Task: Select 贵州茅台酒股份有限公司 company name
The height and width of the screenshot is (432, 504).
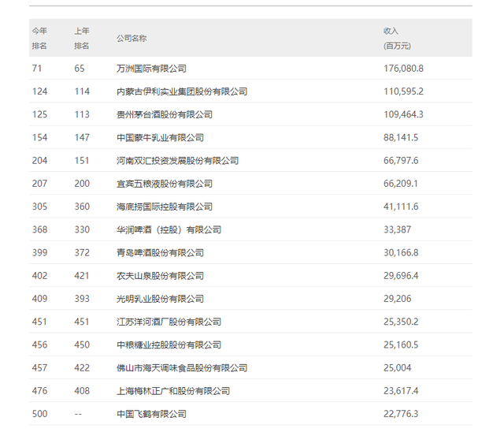Action: (x=165, y=114)
